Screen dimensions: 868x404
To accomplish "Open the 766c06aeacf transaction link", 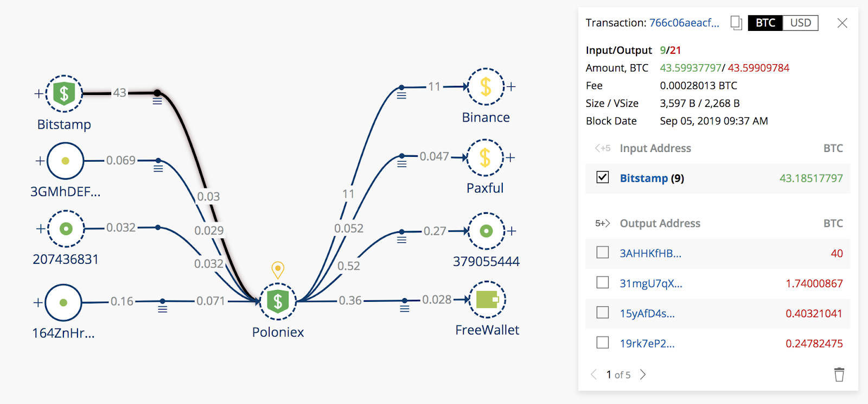I will [684, 23].
